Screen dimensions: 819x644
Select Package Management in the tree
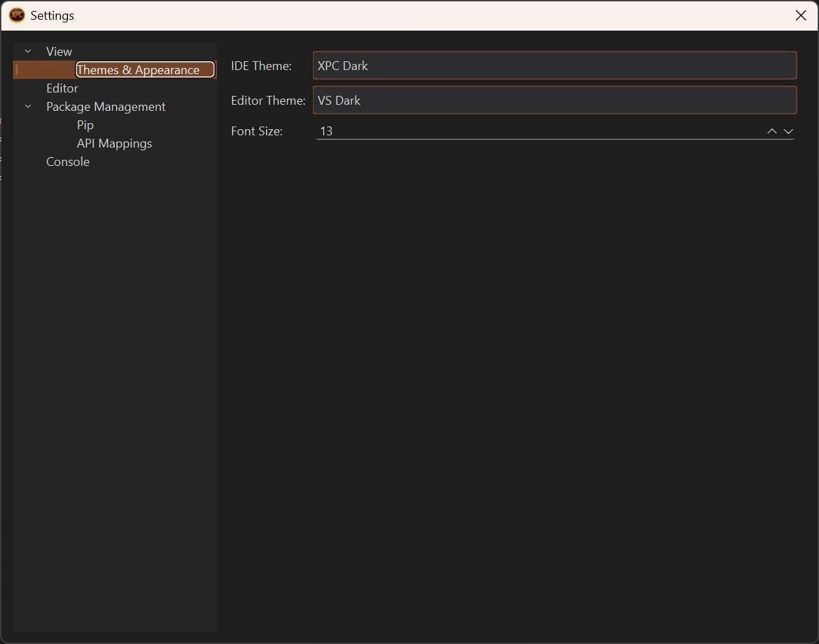click(105, 107)
